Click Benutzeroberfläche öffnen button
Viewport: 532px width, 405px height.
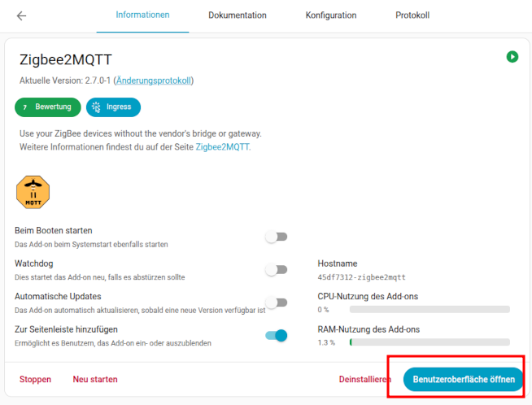point(464,379)
